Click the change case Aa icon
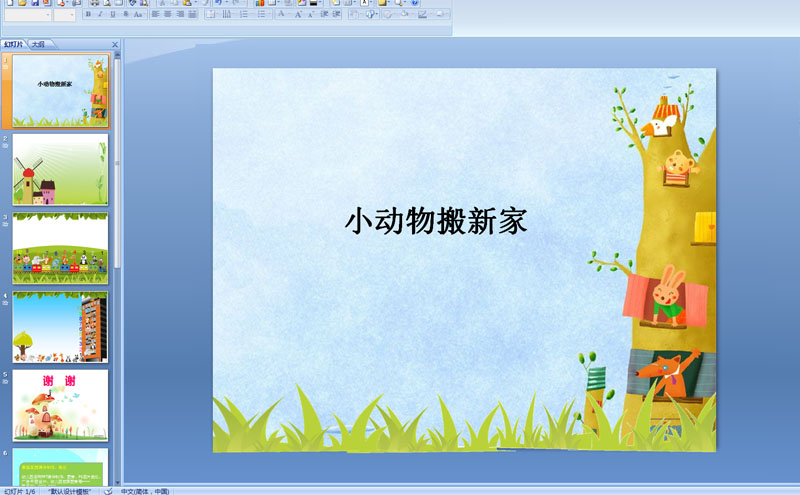 pyautogui.click(x=138, y=14)
